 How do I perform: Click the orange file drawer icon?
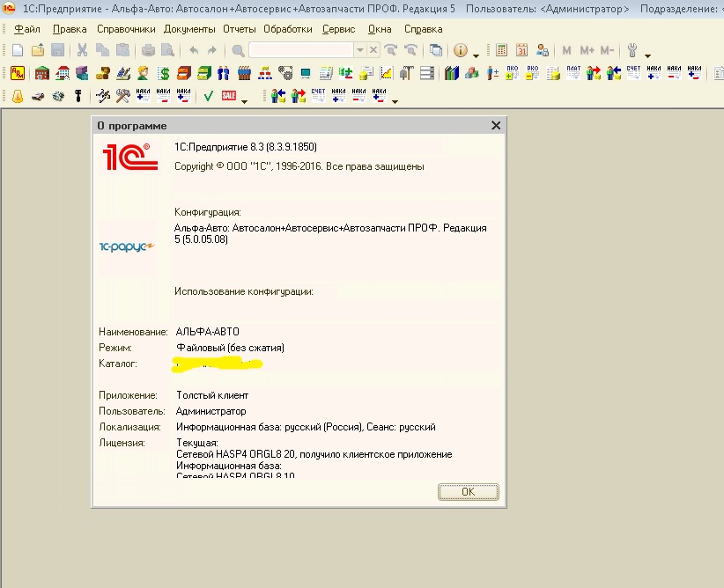[x=183, y=73]
